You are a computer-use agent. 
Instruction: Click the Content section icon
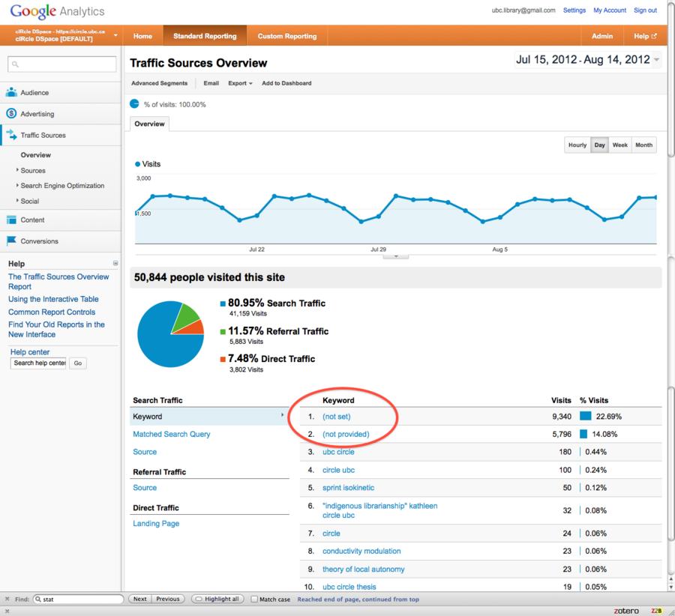tap(11, 220)
